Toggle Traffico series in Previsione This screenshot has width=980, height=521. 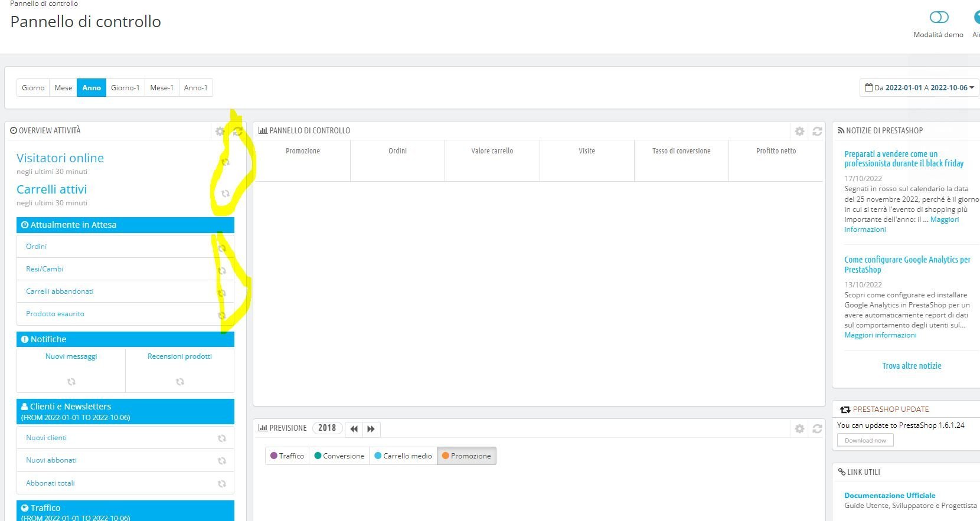point(287,456)
